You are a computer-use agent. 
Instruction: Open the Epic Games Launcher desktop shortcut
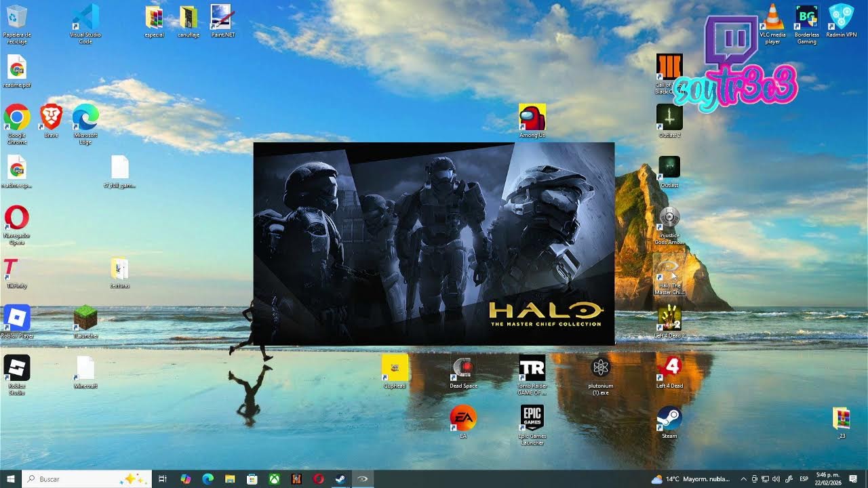click(532, 426)
